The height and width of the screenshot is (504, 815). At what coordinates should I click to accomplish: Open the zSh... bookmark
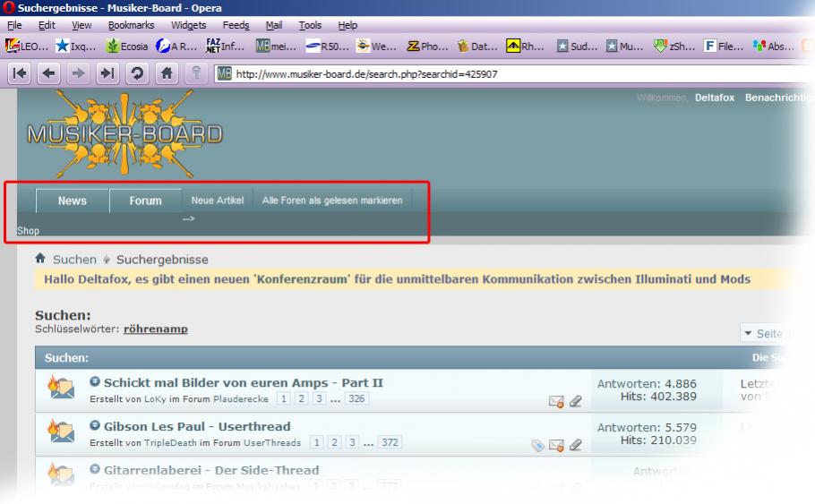click(x=673, y=47)
